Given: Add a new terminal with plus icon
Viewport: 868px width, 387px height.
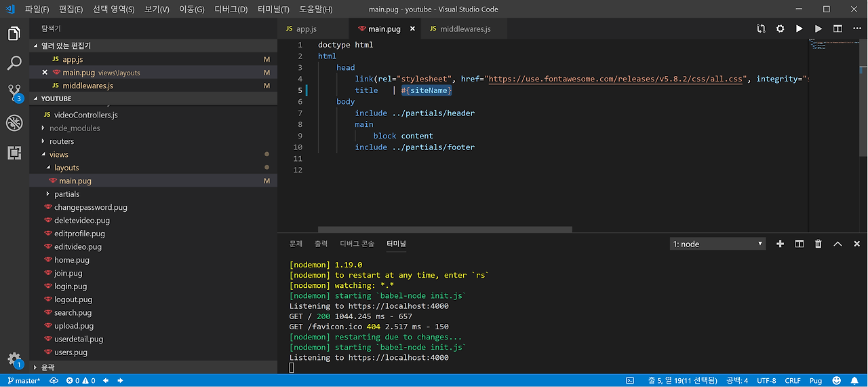Looking at the screenshot, I should tap(780, 244).
